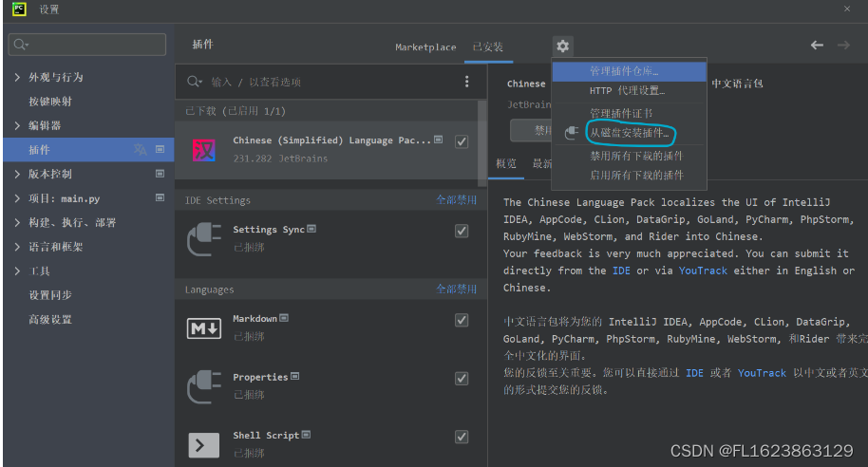Click the plugin list vertical scrollbar
Viewport: 868px width, 467px height.
482,142
